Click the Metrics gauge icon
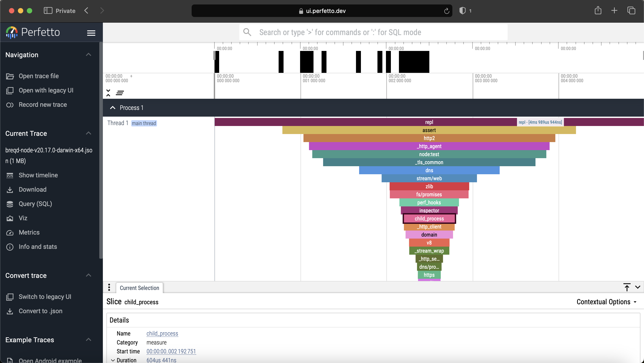The image size is (644, 363). (10, 233)
